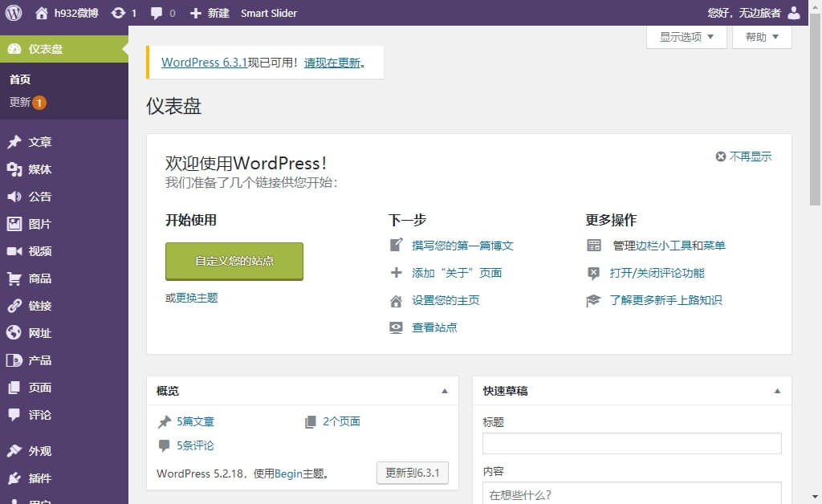Open the h932微博 site home icon
Screen dimensions: 822x504
[42, 13]
